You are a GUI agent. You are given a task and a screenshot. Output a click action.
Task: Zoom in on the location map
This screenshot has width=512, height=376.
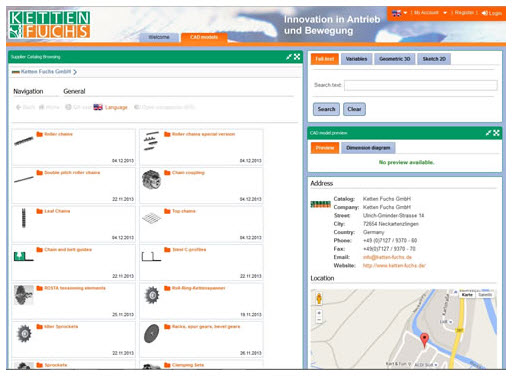[319, 313]
